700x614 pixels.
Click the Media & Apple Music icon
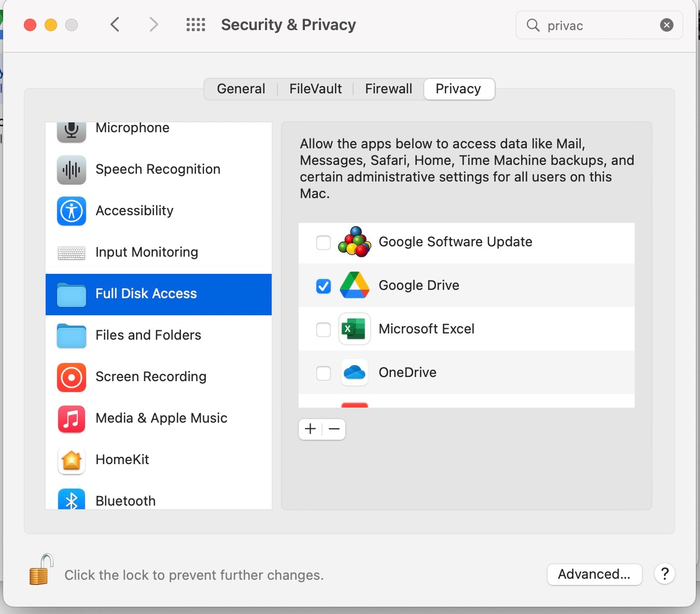pyautogui.click(x=72, y=418)
